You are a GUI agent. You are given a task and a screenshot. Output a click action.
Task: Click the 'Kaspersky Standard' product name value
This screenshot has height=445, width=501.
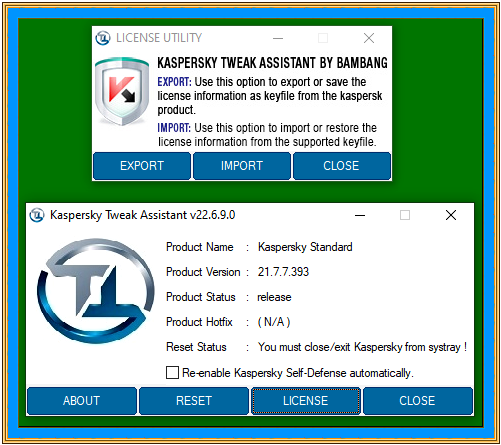pyautogui.click(x=305, y=247)
